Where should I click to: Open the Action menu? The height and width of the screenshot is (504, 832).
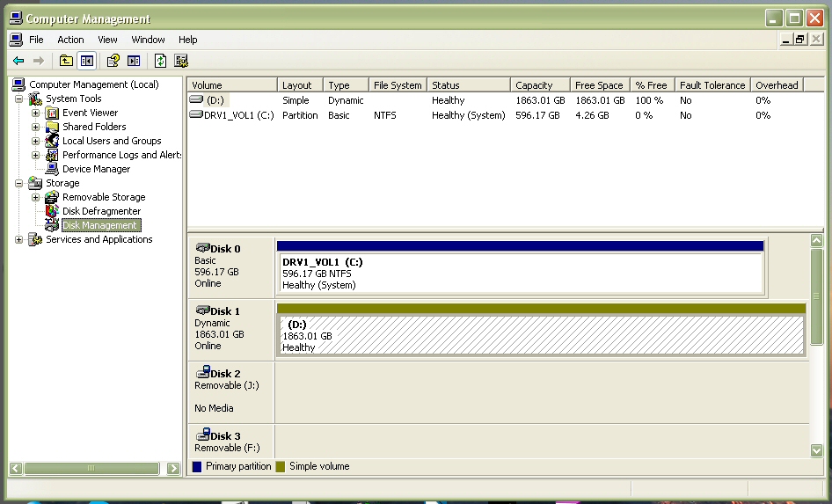tap(70, 40)
